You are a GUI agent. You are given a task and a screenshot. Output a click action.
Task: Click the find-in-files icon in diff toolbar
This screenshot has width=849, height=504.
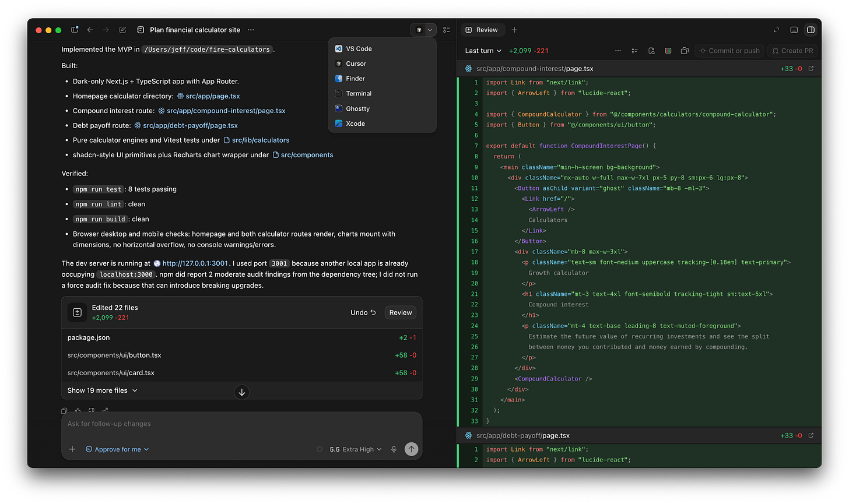[x=651, y=51]
